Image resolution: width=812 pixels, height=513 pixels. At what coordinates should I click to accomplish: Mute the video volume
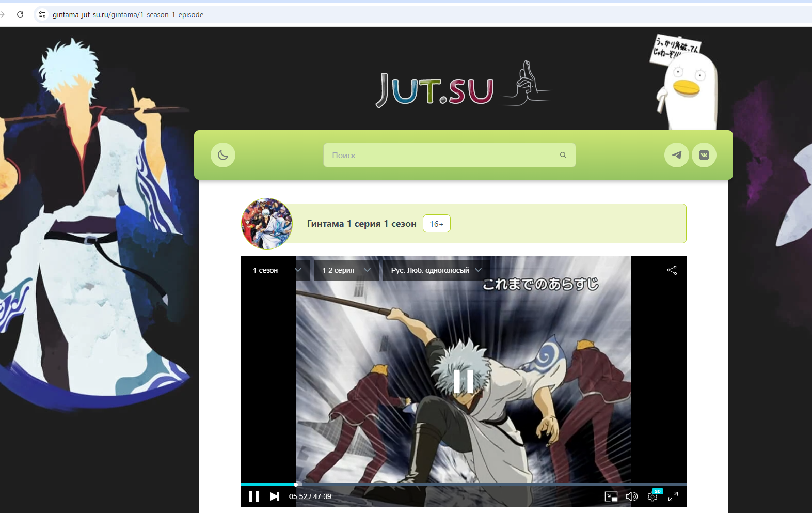(631, 496)
